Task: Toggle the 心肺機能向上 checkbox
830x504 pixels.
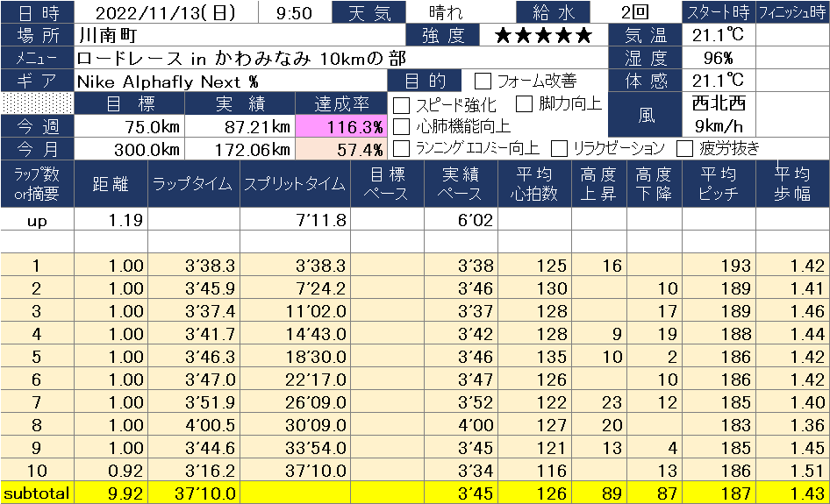Action: point(401,126)
